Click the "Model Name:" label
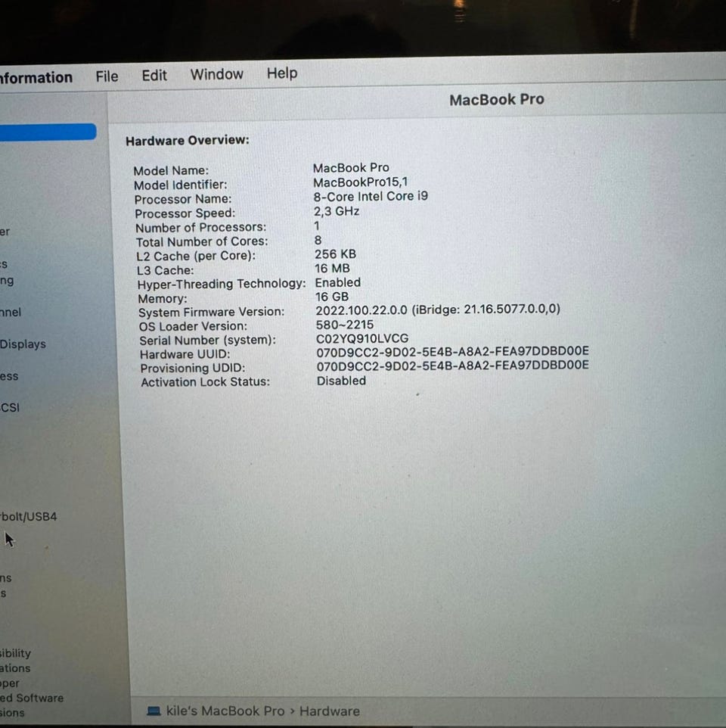The image size is (726, 728). [x=171, y=170]
